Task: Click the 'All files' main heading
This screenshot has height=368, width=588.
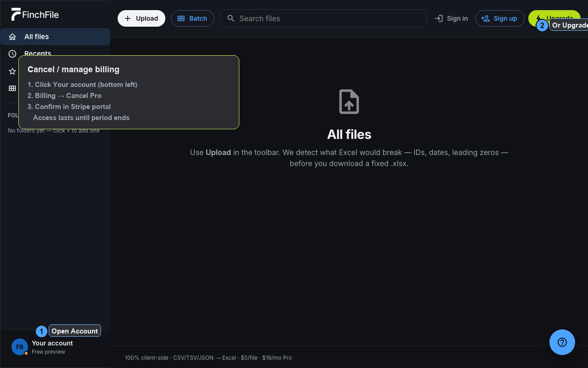Action: point(349,134)
